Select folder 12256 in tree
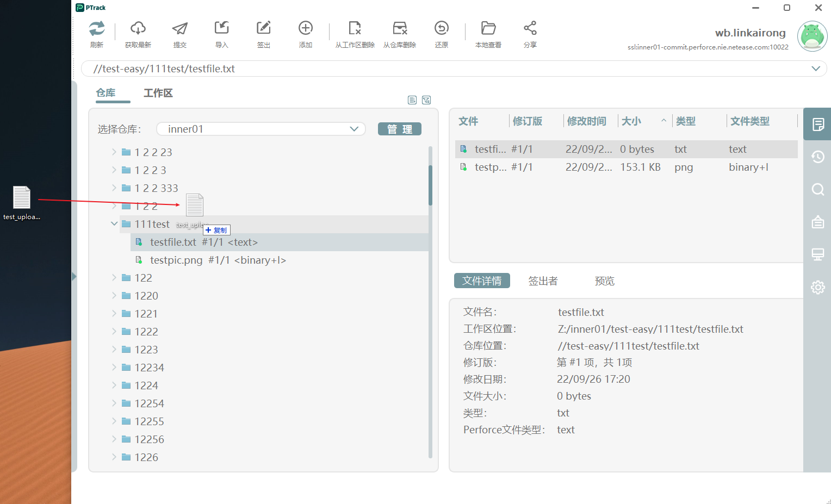The width and height of the screenshot is (831, 504). pyautogui.click(x=149, y=439)
